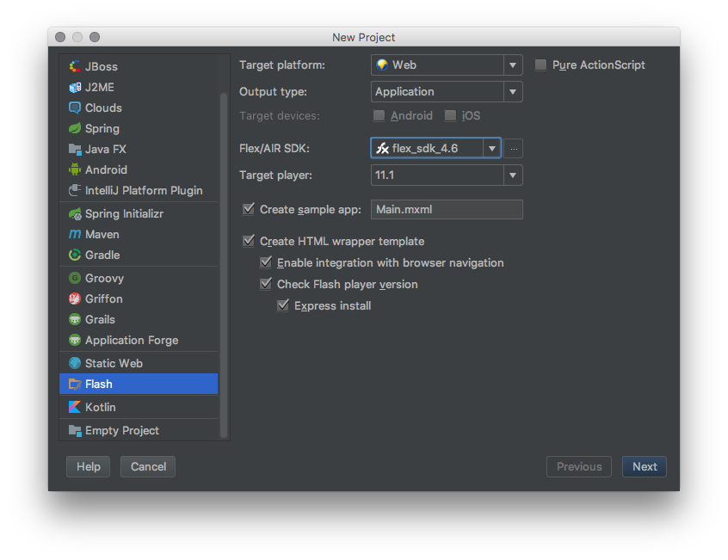Toggle the Express install checkbox
The height and width of the screenshot is (560, 728).
coord(283,305)
